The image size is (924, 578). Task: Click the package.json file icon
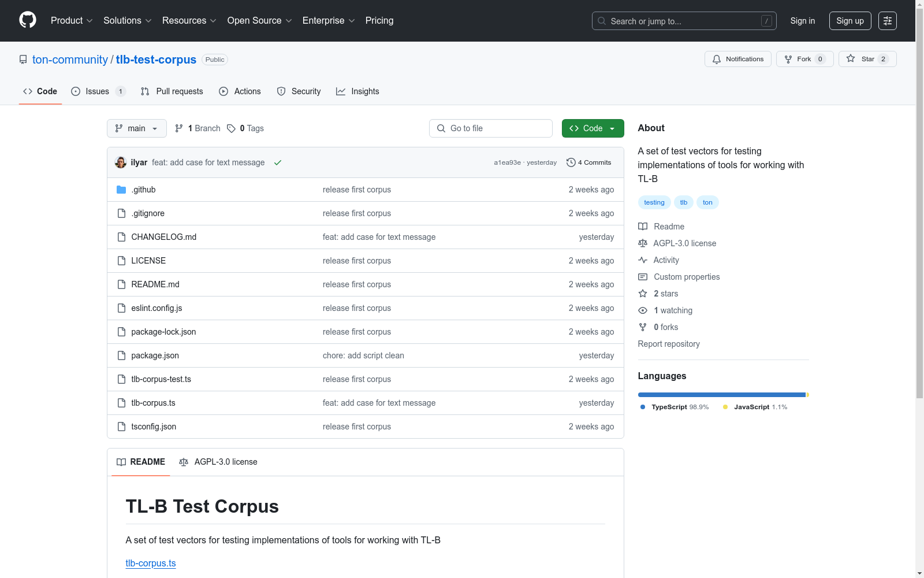(121, 355)
